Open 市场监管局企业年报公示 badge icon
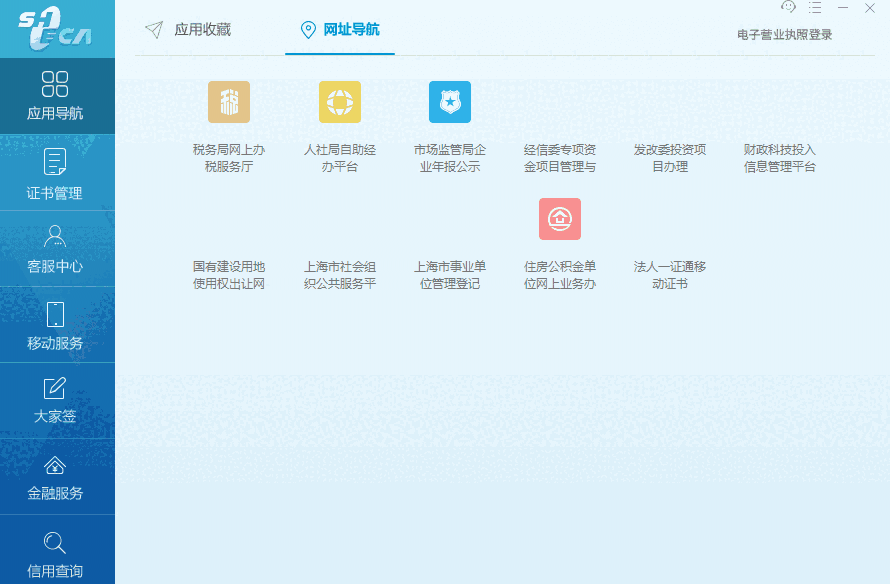This screenshot has height=584, width=890. tap(450, 102)
